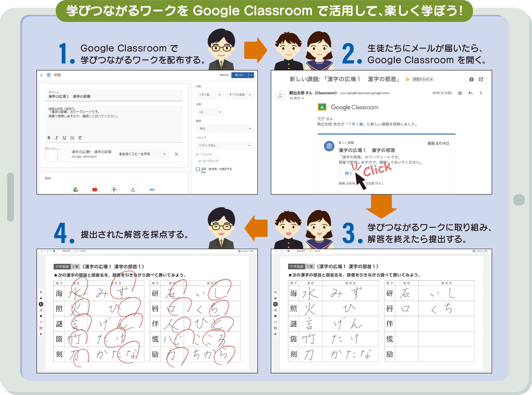Open the 1年1組 link in the email
This screenshot has width=532, height=395.
[356, 124]
